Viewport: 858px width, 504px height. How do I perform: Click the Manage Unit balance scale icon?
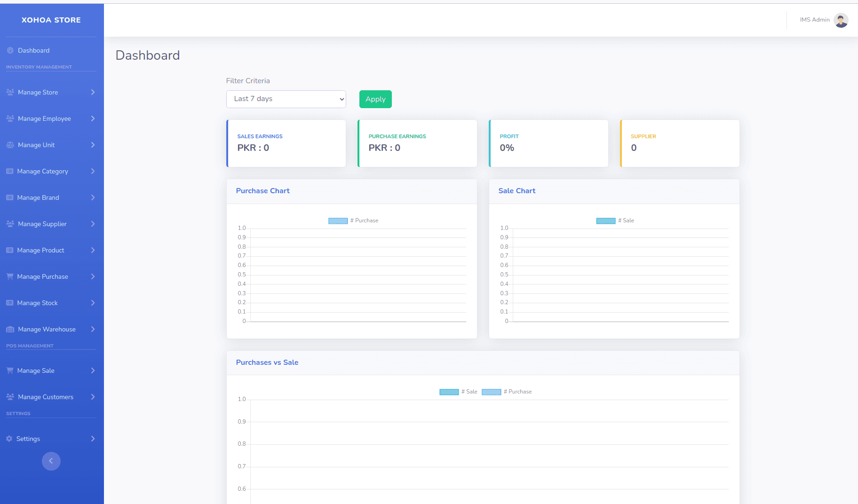tap(10, 145)
